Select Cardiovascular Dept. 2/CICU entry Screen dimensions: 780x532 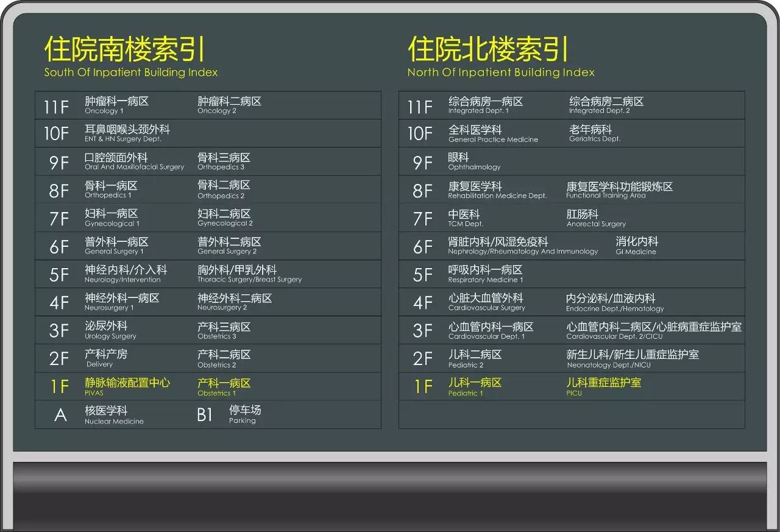click(x=654, y=330)
